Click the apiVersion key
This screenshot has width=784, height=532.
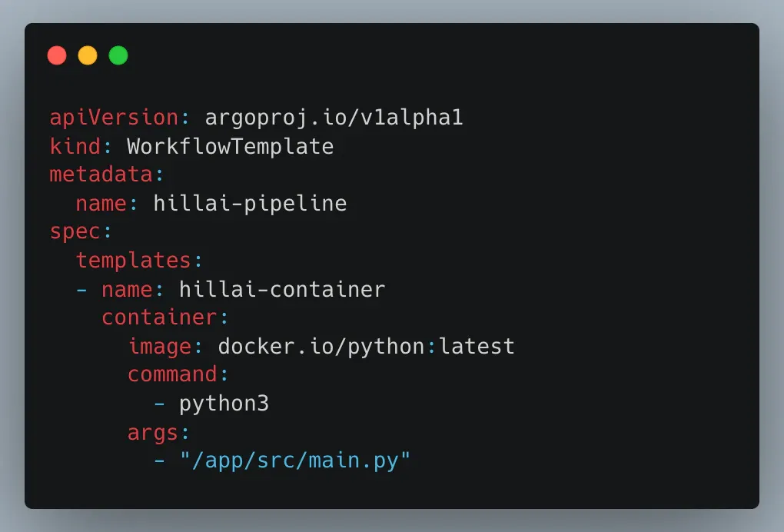click(x=114, y=118)
